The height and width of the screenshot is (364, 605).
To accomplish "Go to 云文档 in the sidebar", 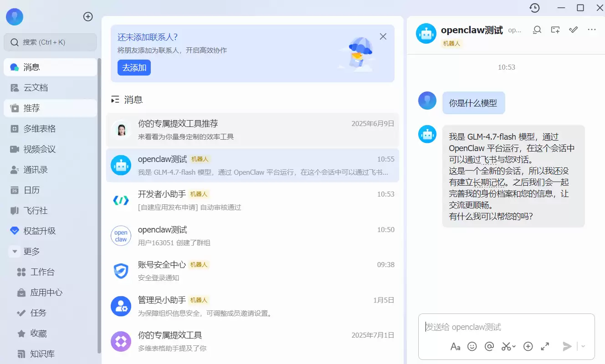I will coord(36,88).
